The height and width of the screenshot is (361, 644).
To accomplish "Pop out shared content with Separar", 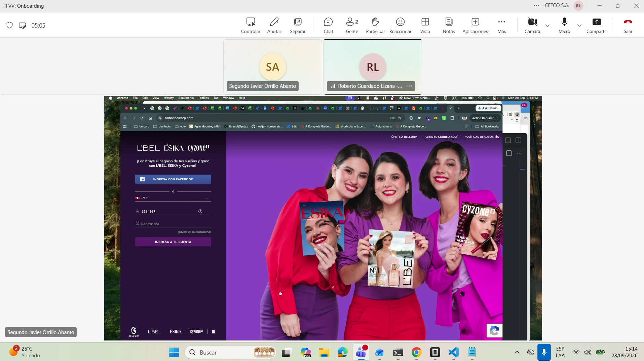I will click(x=298, y=26).
